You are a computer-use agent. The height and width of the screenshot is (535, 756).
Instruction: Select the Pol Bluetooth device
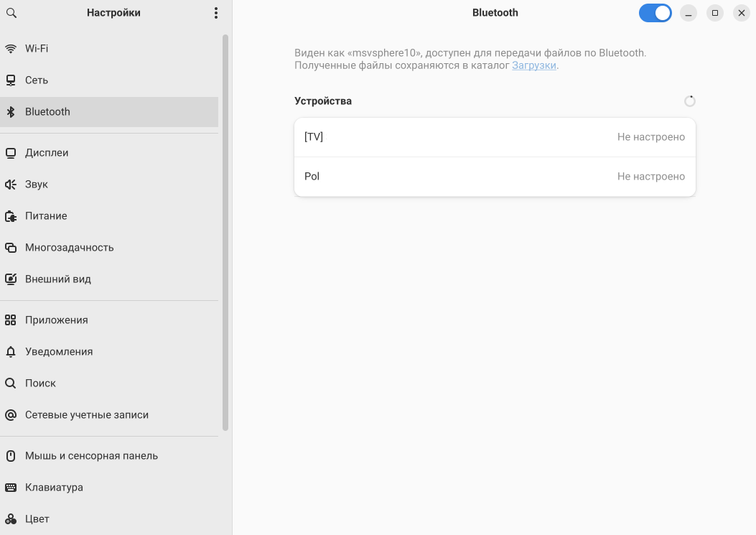pos(495,177)
